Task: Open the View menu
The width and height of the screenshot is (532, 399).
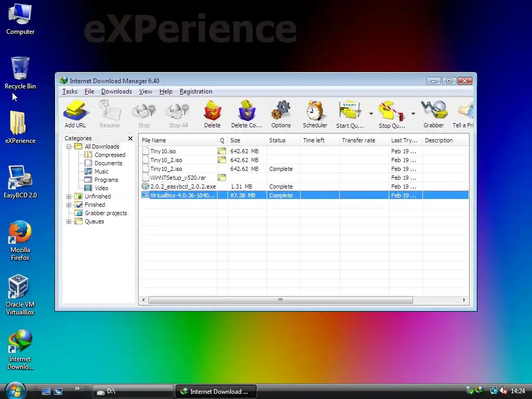Action: click(x=145, y=91)
